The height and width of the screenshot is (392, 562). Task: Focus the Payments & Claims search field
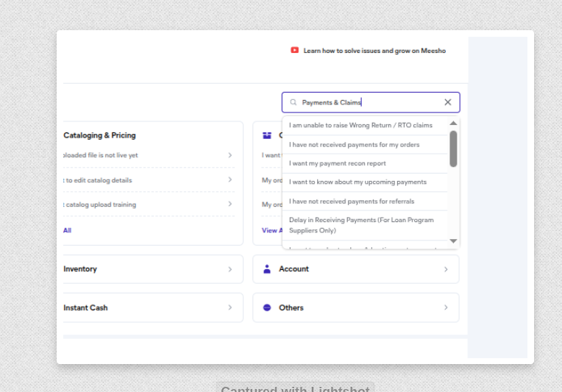[371, 102]
